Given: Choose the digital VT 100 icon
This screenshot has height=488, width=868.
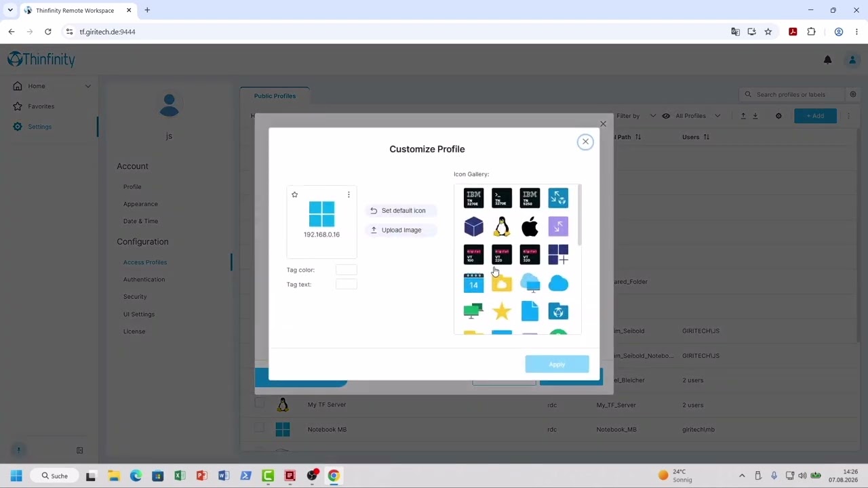Looking at the screenshot, I should tap(473, 255).
